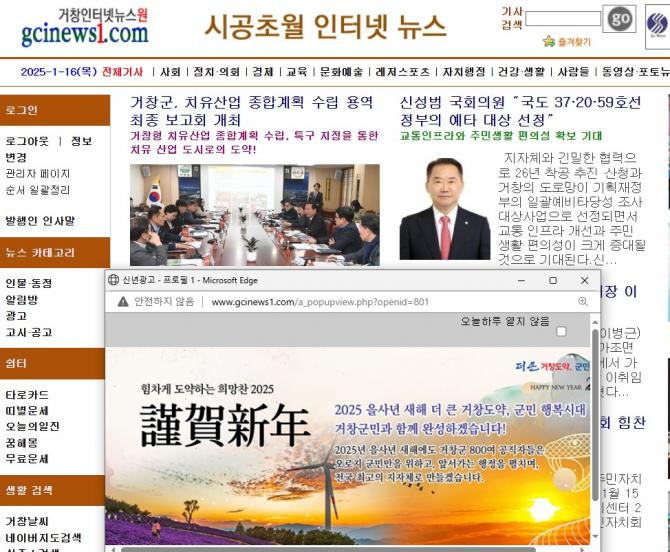Click the Edge globe icon in popup title bar

coord(113,280)
